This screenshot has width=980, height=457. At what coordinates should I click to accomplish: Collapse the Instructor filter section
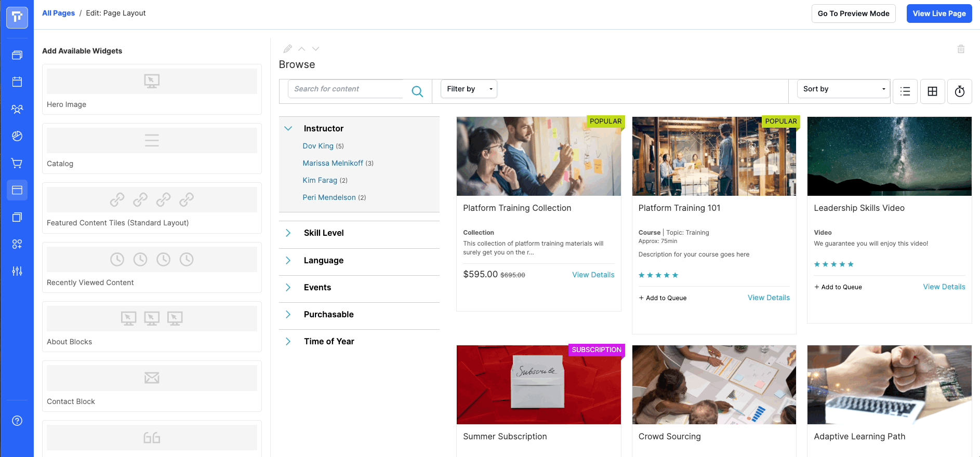(x=288, y=128)
